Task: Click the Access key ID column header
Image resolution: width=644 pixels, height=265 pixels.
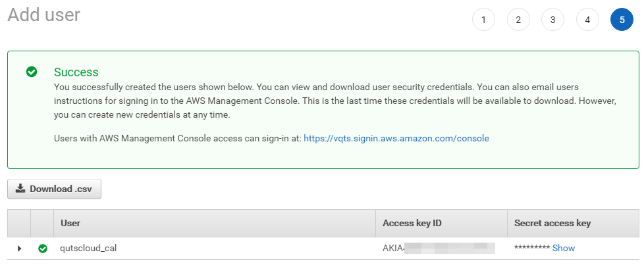Action: tap(412, 224)
